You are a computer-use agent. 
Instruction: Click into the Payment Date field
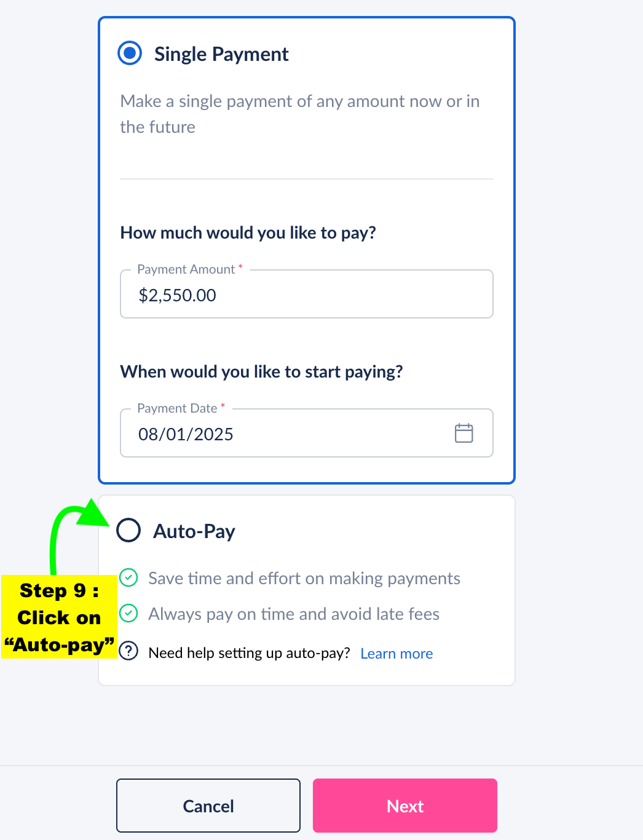click(307, 433)
